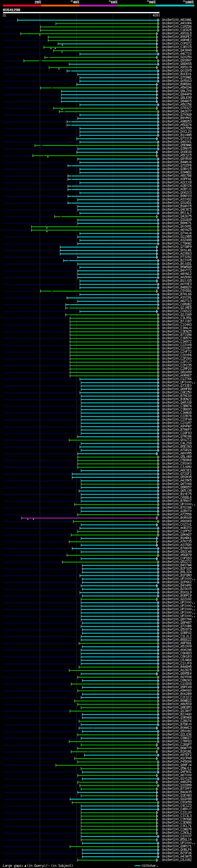This screenshot has height=868, width=197.
Task: Select the UniRef100_Q4MJU8 label
Action: tap(177, 402)
